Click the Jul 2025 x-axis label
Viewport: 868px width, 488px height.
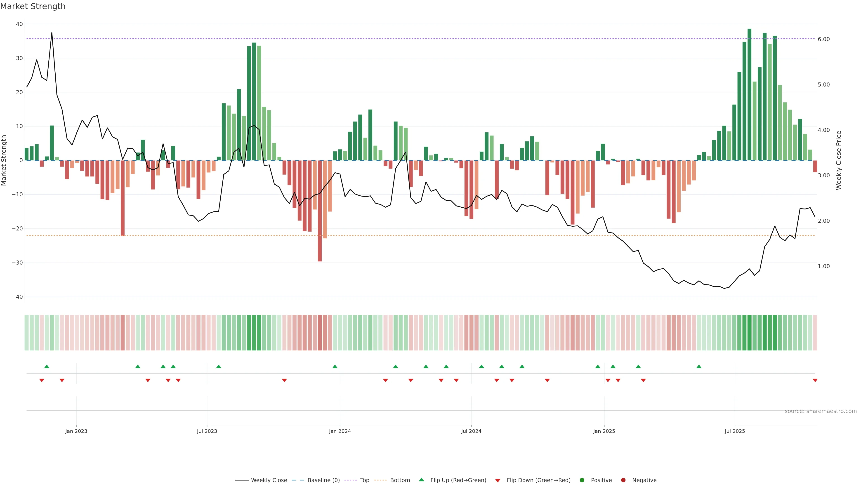click(x=735, y=431)
